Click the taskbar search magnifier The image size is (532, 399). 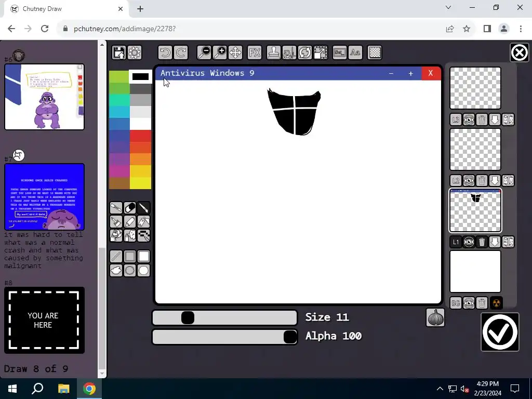click(x=37, y=389)
